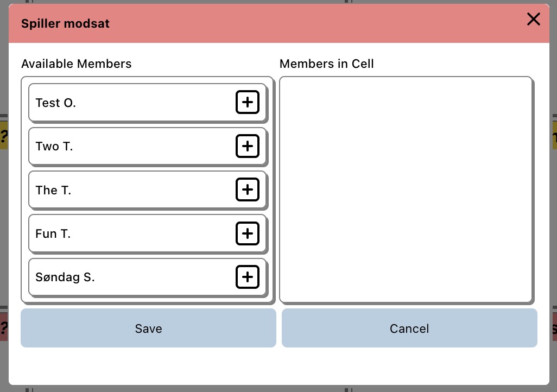
Task: Click the Available Members heading
Action: pyautogui.click(x=76, y=64)
